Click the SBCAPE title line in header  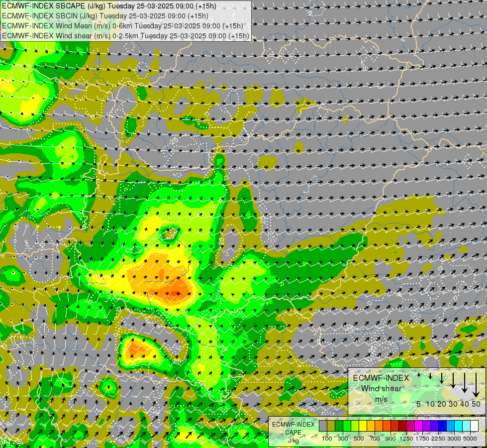109,6
